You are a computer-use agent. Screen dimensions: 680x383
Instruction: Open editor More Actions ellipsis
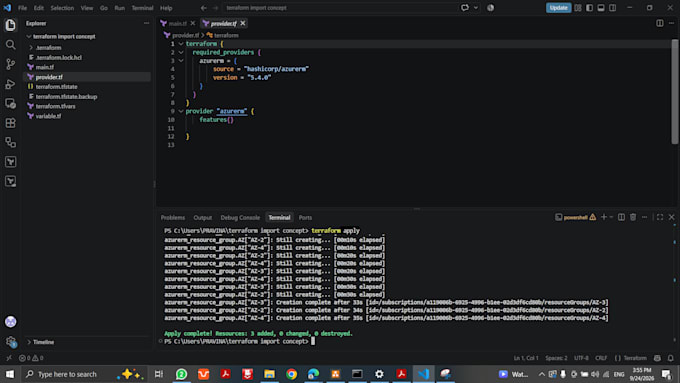[x=671, y=23]
